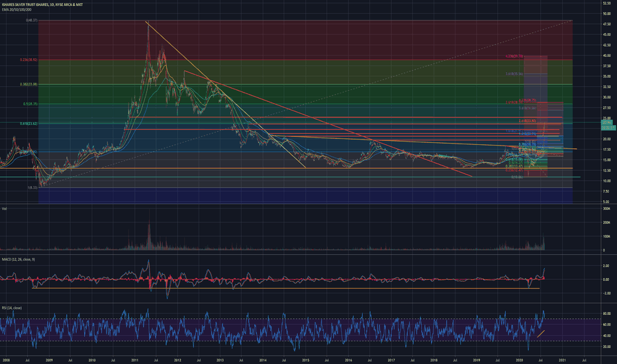Click 52.50 on the price axis
Screen dimensions: 617x364
point(606,3)
